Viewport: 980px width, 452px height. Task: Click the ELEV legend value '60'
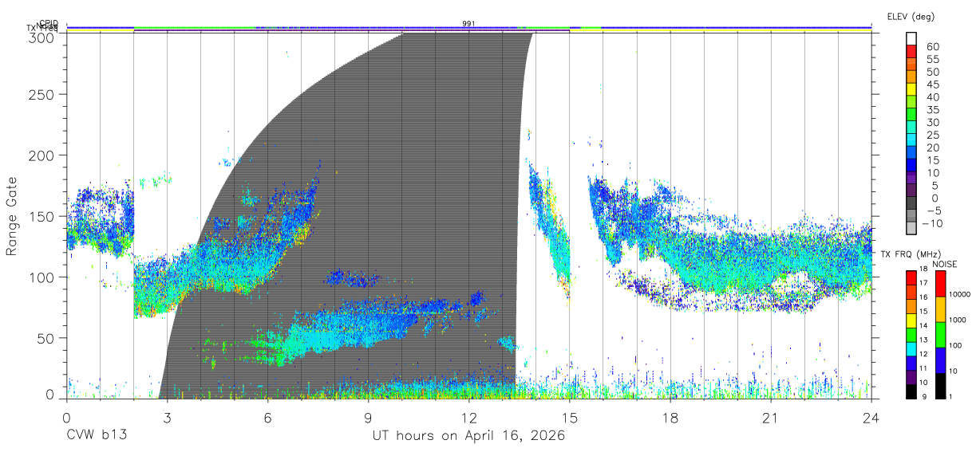tap(933, 46)
